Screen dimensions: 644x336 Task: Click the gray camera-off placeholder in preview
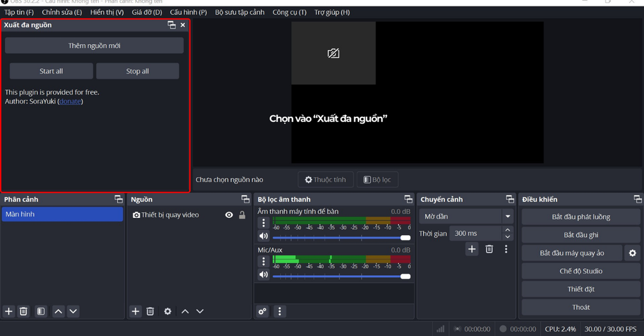(333, 53)
